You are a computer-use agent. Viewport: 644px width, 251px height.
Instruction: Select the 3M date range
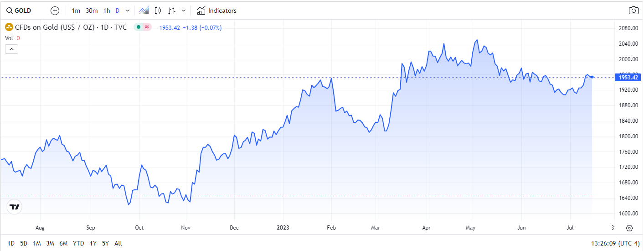[x=51, y=243]
